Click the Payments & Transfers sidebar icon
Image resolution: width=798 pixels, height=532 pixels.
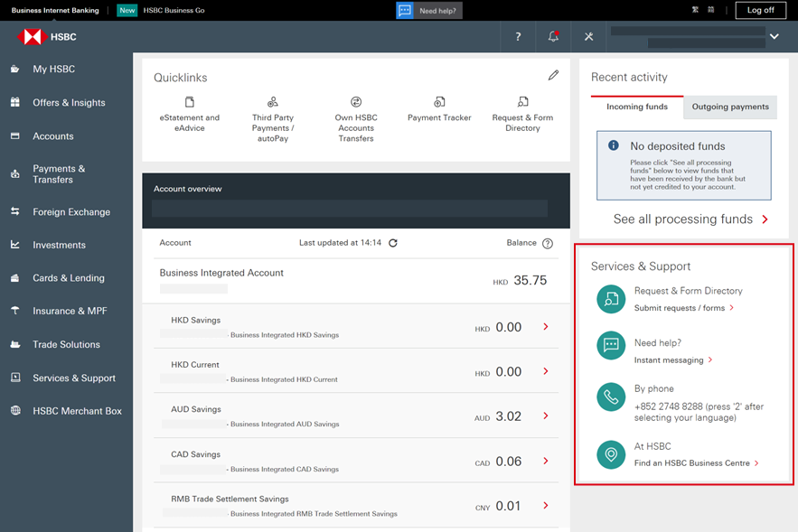pos(15,174)
